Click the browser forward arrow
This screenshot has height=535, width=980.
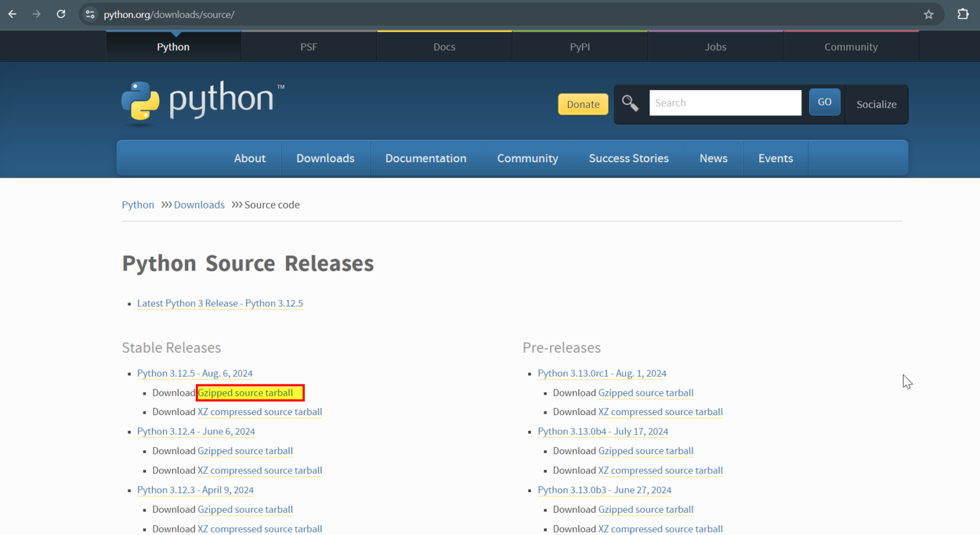pyautogui.click(x=36, y=14)
